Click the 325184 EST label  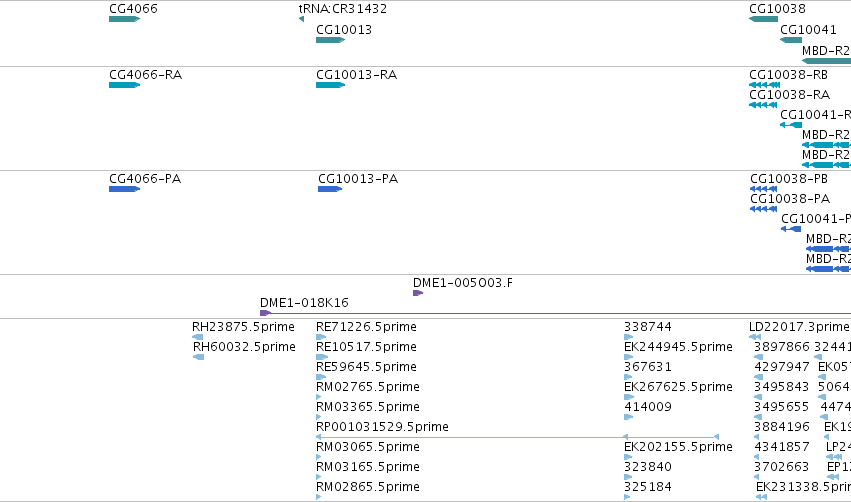pyautogui.click(x=647, y=487)
